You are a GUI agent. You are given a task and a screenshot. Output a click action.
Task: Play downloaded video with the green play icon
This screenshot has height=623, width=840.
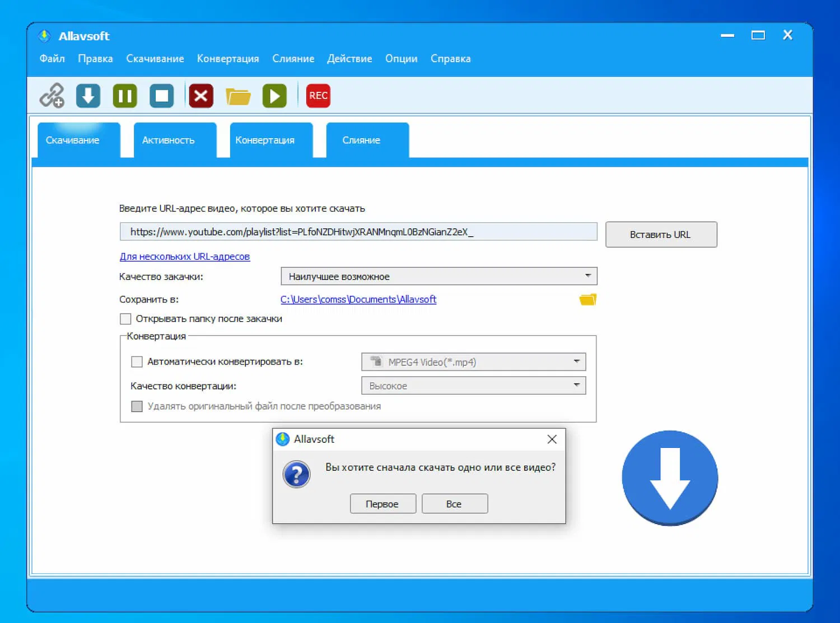point(274,96)
